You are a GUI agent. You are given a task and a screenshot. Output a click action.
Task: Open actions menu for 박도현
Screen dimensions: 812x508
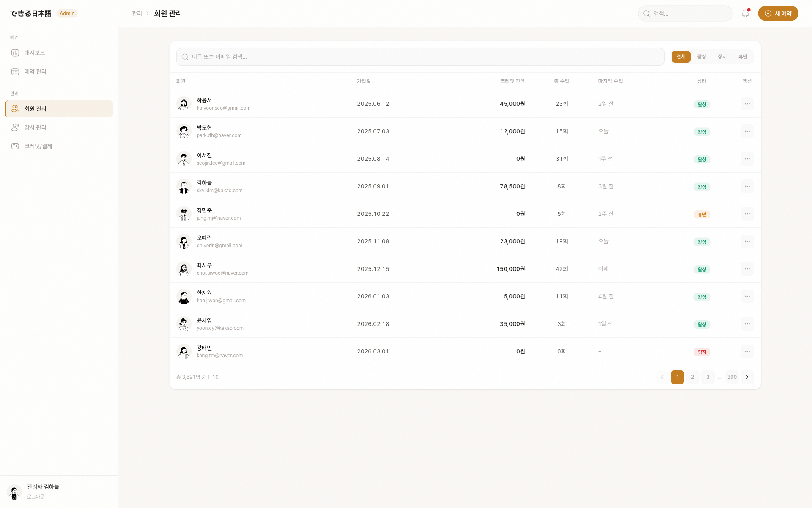(x=747, y=131)
